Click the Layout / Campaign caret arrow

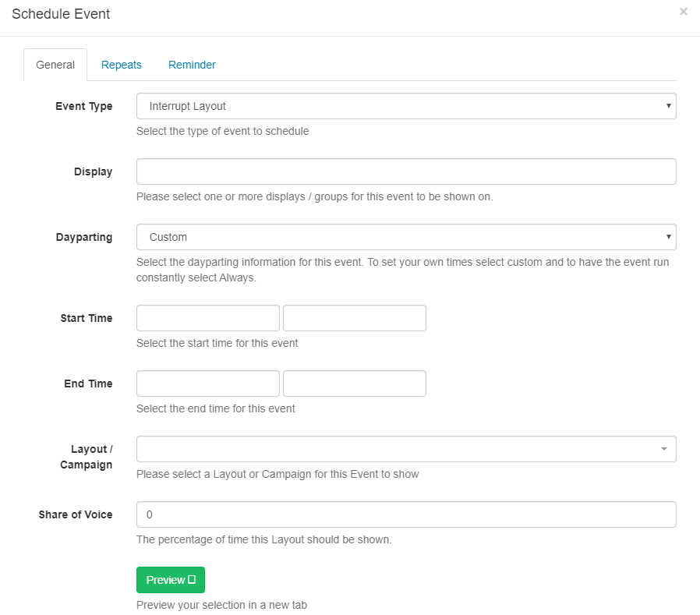(x=663, y=449)
